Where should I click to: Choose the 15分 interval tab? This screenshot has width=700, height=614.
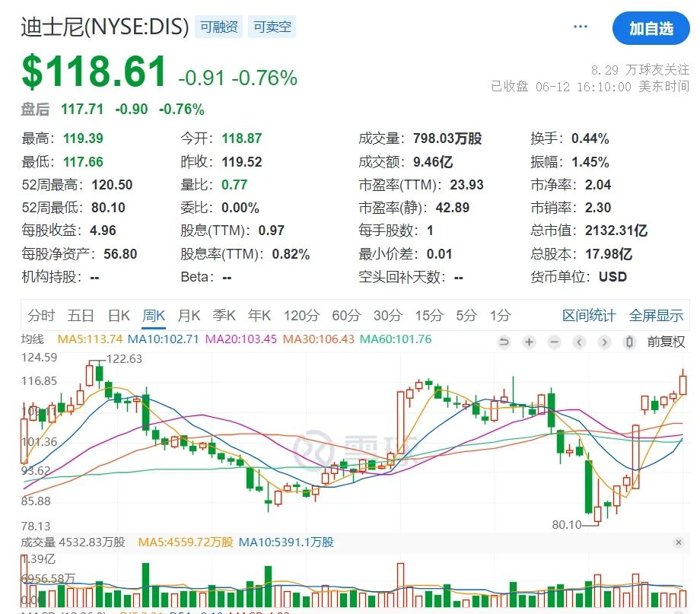pos(428,316)
